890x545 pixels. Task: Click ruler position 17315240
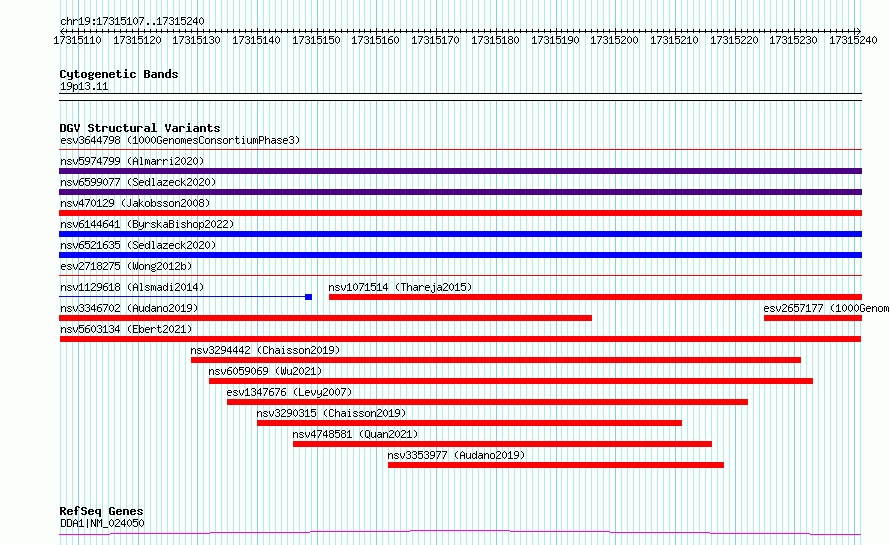tap(853, 40)
